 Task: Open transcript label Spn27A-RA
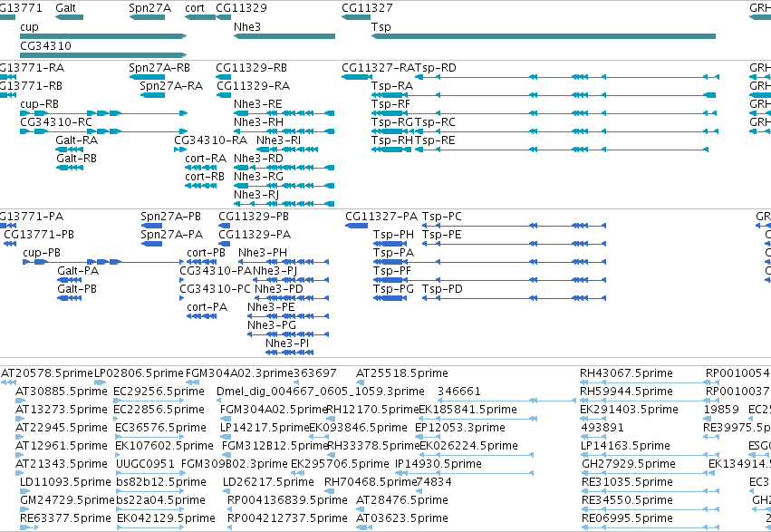pyautogui.click(x=171, y=85)
